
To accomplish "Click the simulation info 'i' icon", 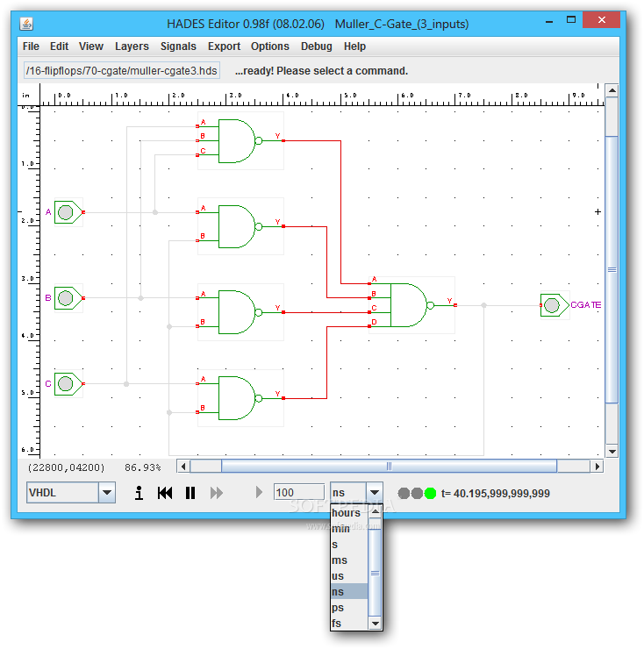I will (x=140, y=493).
